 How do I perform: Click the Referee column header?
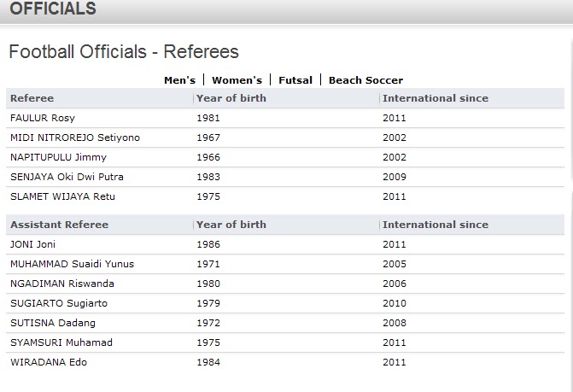click(32, 98)
